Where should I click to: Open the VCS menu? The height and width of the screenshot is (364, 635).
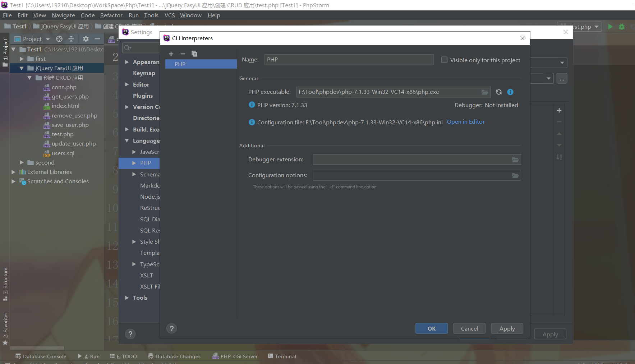[x=170, y=15]
